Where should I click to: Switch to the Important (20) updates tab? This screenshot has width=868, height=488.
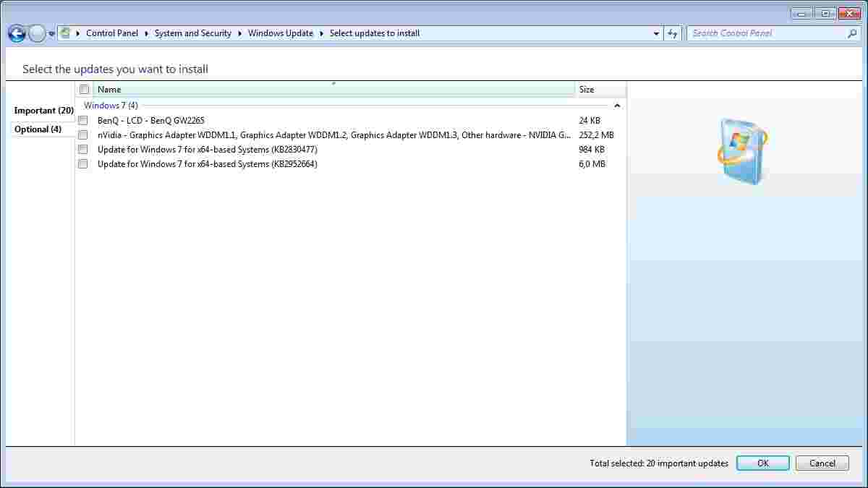point(43,111)
